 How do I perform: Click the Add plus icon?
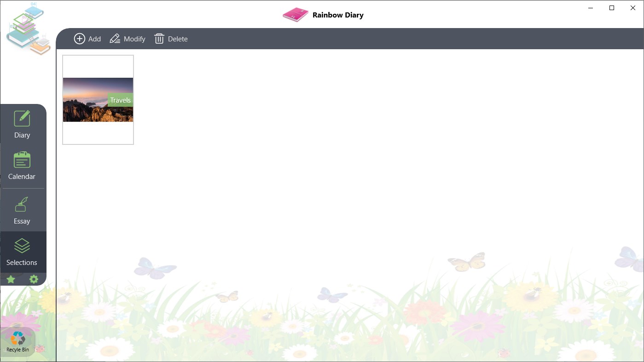[x=80, y=39]
